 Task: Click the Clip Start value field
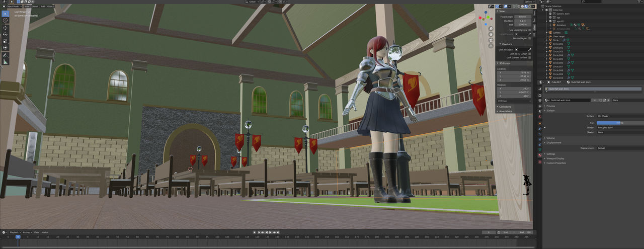[523, 21]
